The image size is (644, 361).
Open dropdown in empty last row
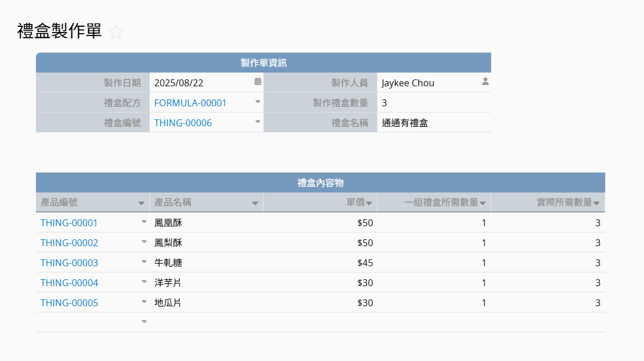(x=144, y=322)
